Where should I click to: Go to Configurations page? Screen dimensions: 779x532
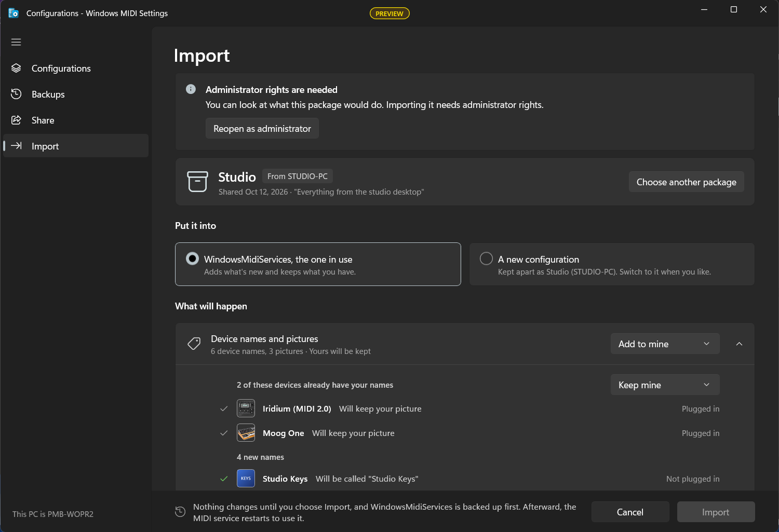click(x=76, y=68)
